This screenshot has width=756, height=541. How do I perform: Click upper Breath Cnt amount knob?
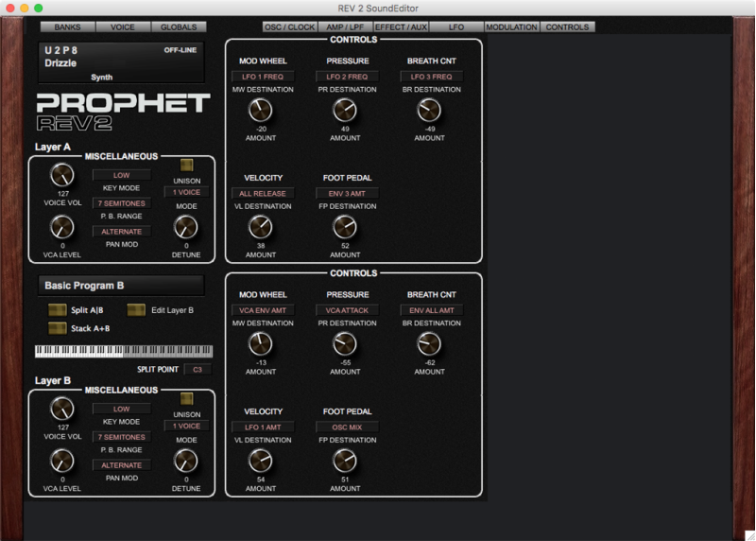[429, 111]
